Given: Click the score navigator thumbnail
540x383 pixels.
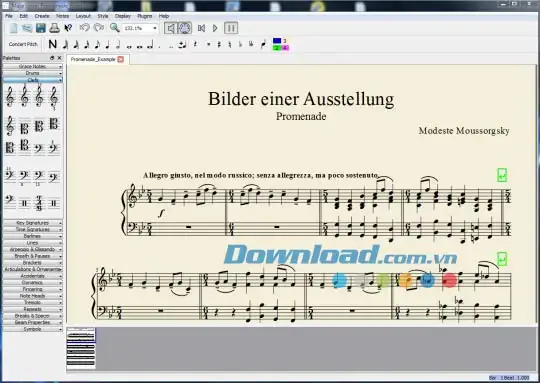Looking at the screenshot, I should pos(81,348).
